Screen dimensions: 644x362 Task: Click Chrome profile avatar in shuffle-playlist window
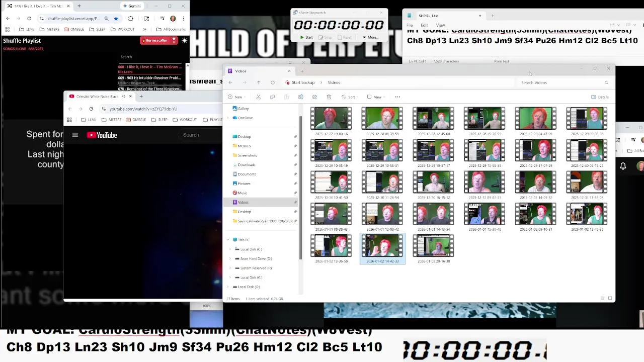point(173,19)
